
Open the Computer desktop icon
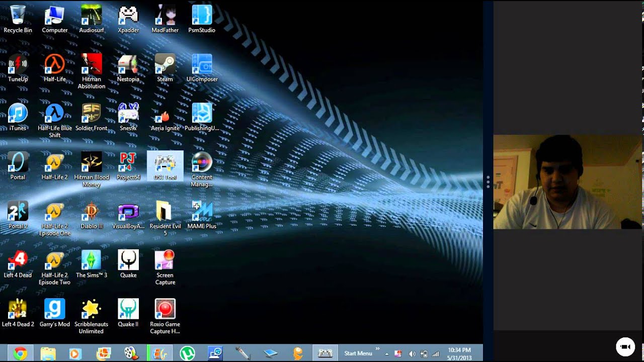pos(54,20)
